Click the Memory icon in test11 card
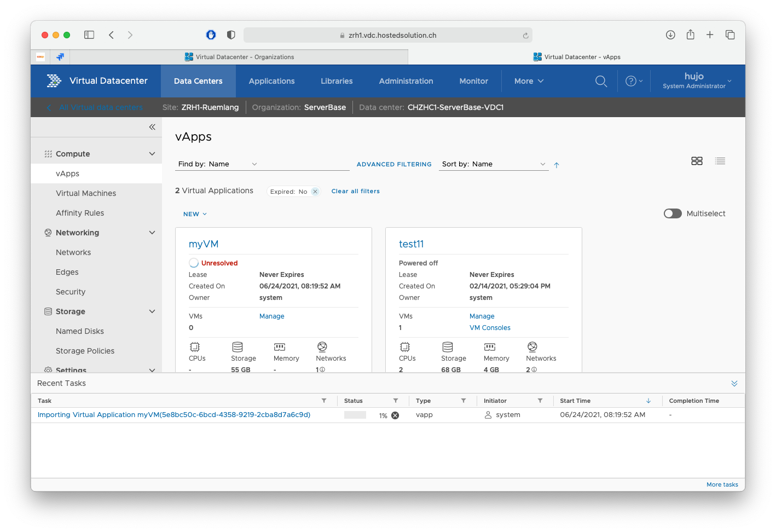The width and height of the screenshot is (776, 532). (x=490, y=347)
